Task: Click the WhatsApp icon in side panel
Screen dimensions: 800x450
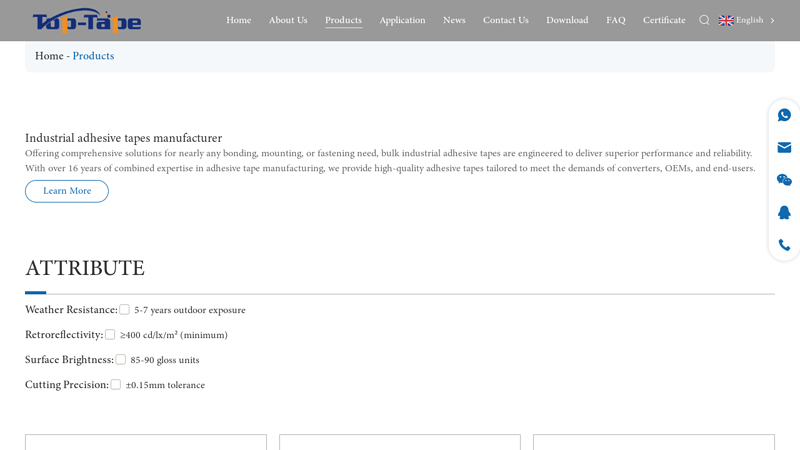Action: pyautogui.click(x=784, y=115)
